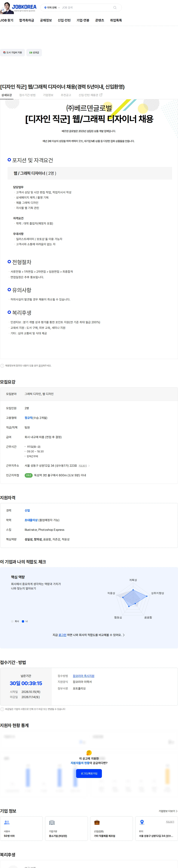The image size is (178, 868).
Task: Click the magnifier search icon
Action: [115, 7]
